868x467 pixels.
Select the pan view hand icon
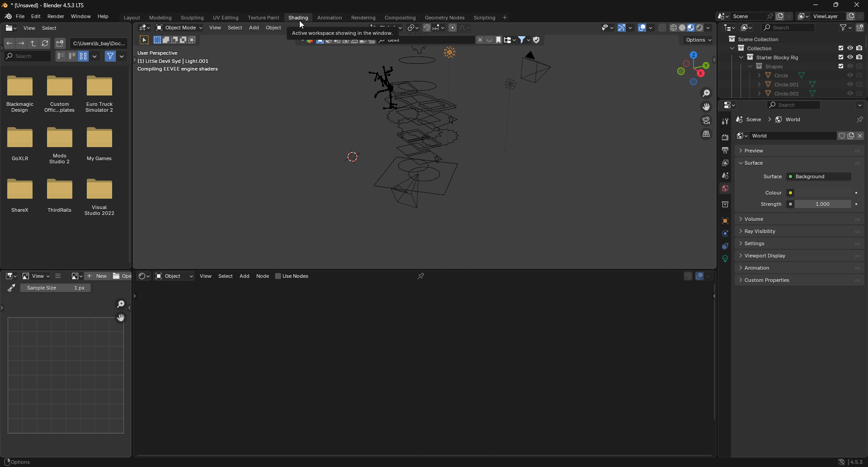click(706, 107)
